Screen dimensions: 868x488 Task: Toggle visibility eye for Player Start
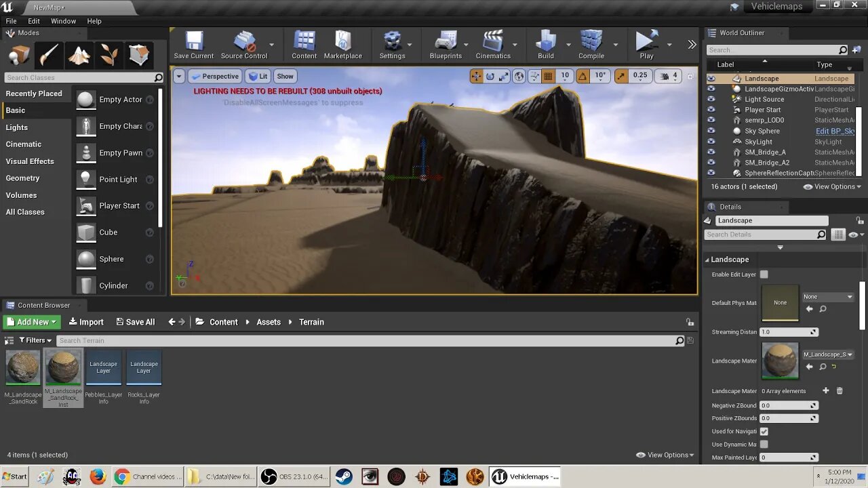[711, 110]
